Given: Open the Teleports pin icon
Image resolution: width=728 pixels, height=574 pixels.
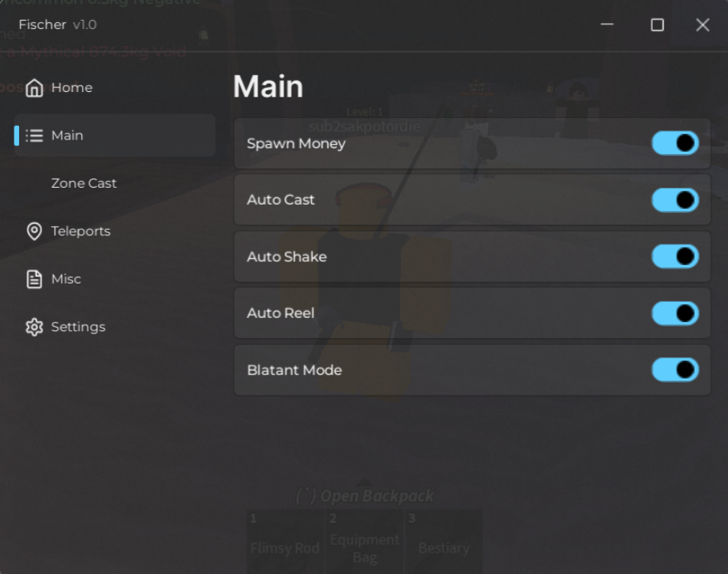Looking at the screenshot, I should (x=34, y=231).
